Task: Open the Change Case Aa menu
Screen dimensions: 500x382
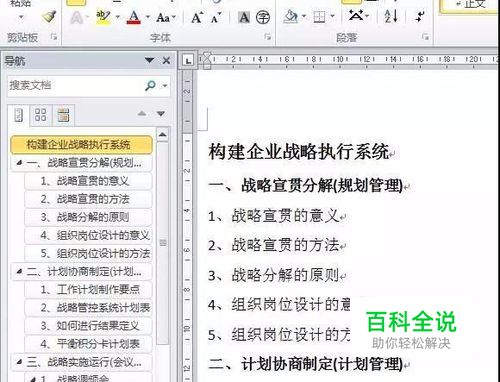Action: 166,17
